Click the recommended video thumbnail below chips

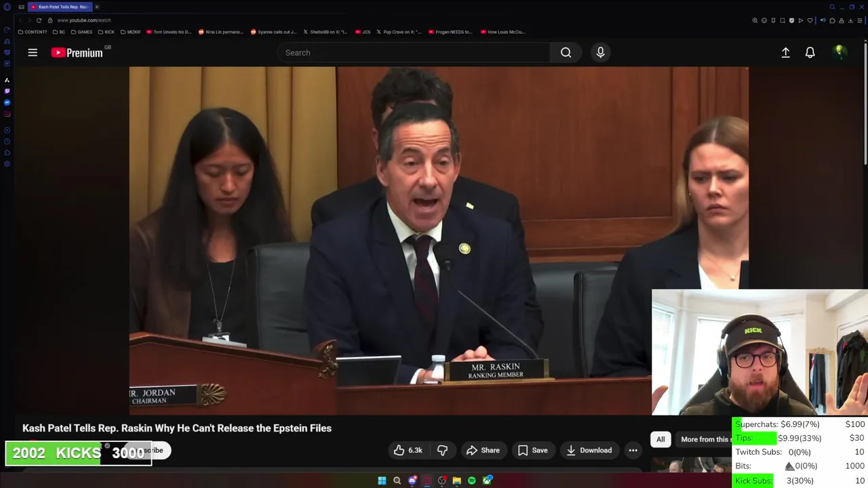tap(690, 465)
